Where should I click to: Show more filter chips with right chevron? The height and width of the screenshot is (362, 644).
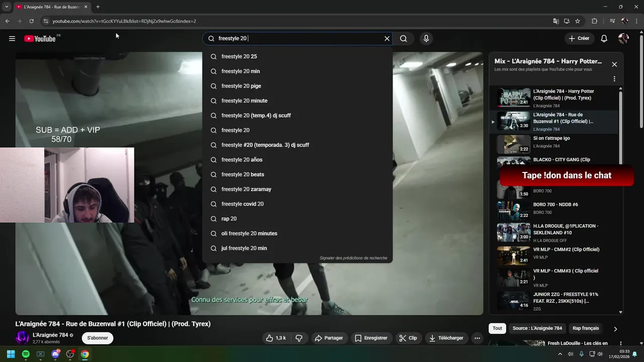pyautogui.click(x=615, y=329)
